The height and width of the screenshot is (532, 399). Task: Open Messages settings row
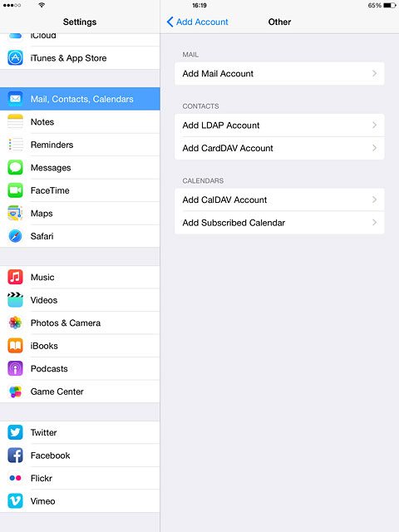(80, 168)
